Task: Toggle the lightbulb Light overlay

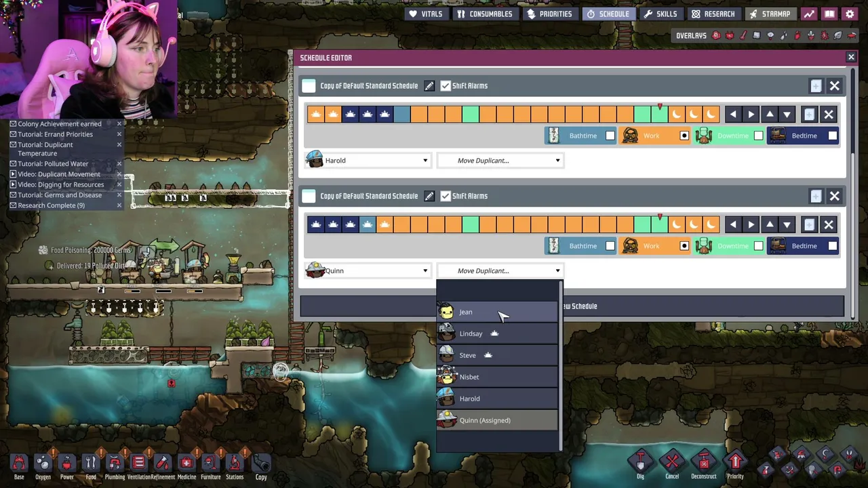Action: point(770,35)
